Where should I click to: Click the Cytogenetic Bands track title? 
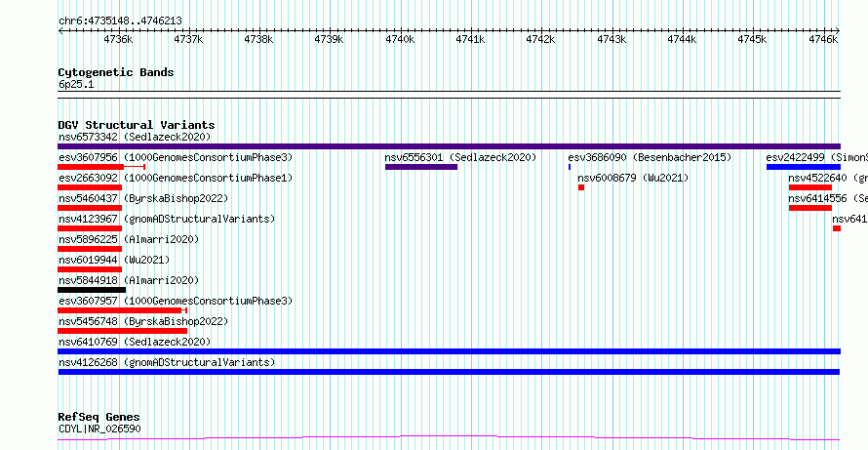(116, 72)
